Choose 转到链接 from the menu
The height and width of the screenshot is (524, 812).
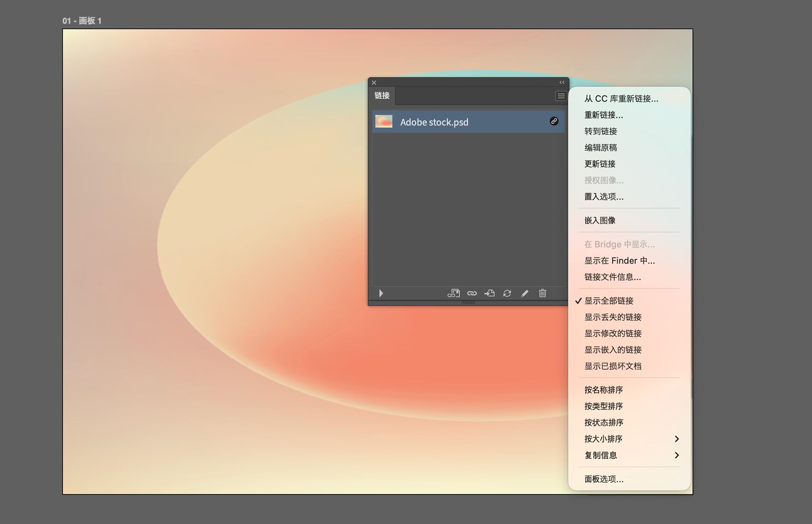[629, 131]
